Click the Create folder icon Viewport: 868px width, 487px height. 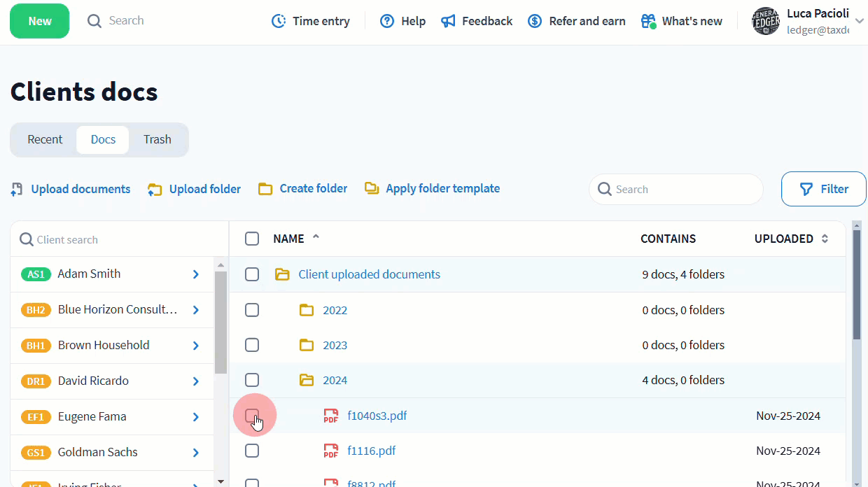tap(265, 189)
